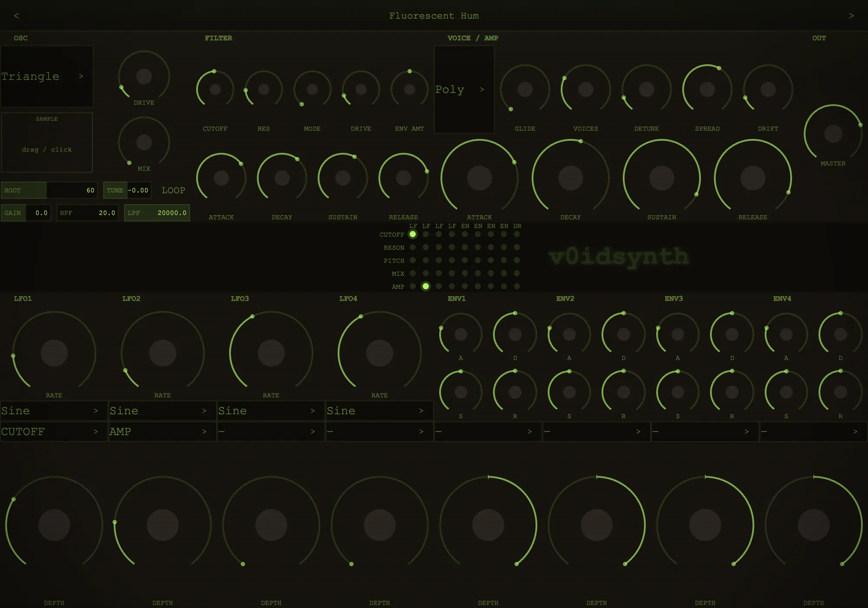The height and width of the screenshot is (608, 868).
Task: Go to the previous preset arrow
Action: tap(16, 16)
